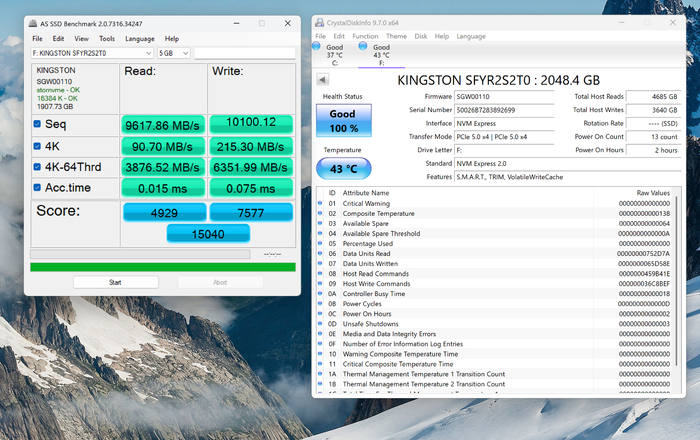Open the Language menu in AS SSD Benchmark

click(140, 39)
